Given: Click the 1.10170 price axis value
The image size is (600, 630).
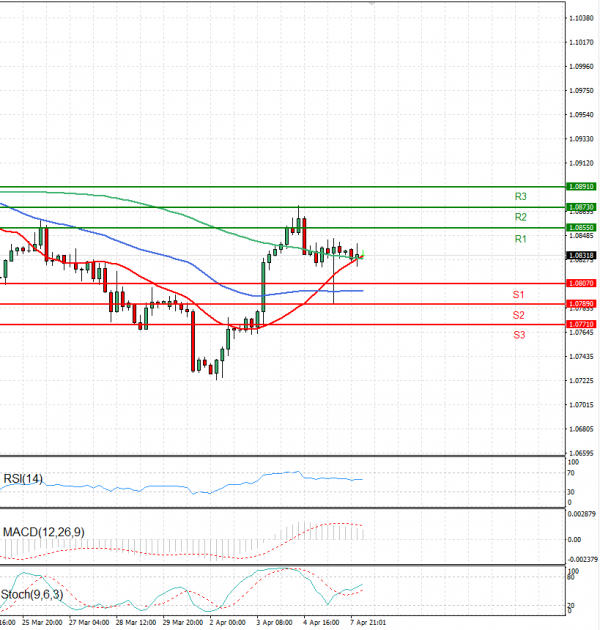Looking at the screenshot, I should 582,42.
